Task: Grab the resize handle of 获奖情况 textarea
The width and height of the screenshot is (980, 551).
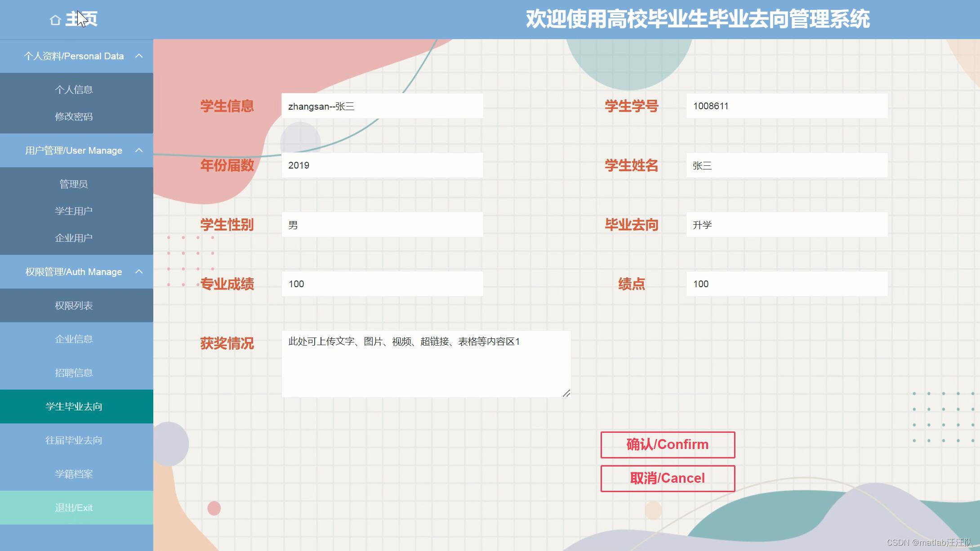Action: pyautogui.click(x=566, y=393)
